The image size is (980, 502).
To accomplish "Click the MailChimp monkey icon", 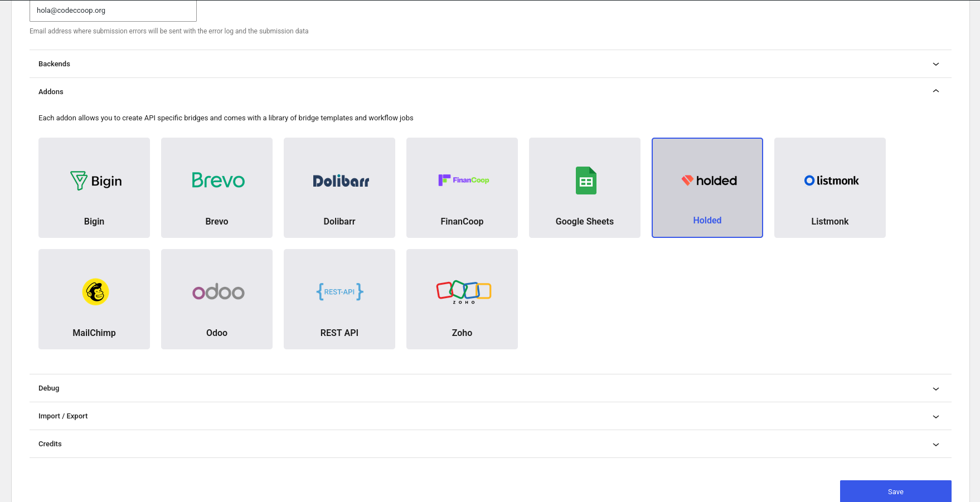I will pos(95,292).
